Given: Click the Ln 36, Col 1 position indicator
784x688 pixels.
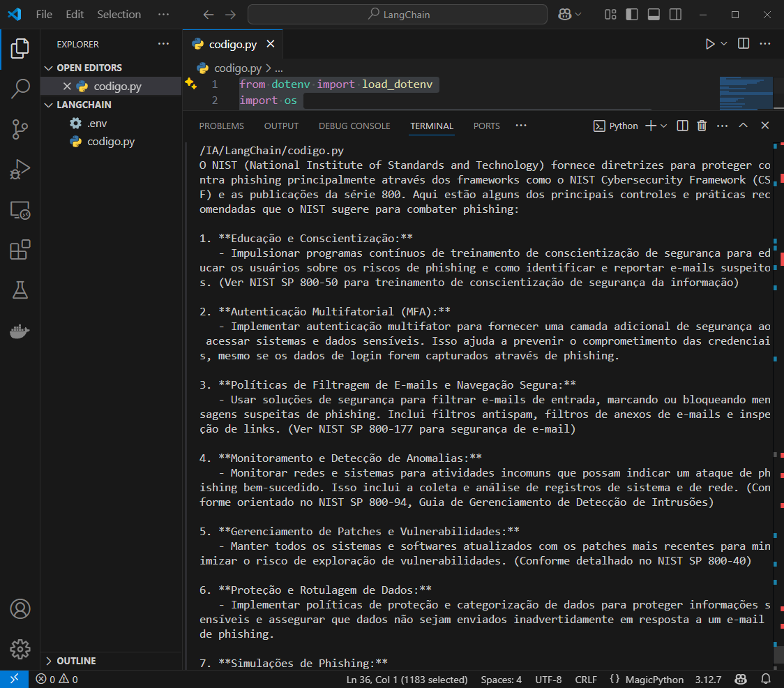Looking at the screenshot, I should tap(407, 680).
